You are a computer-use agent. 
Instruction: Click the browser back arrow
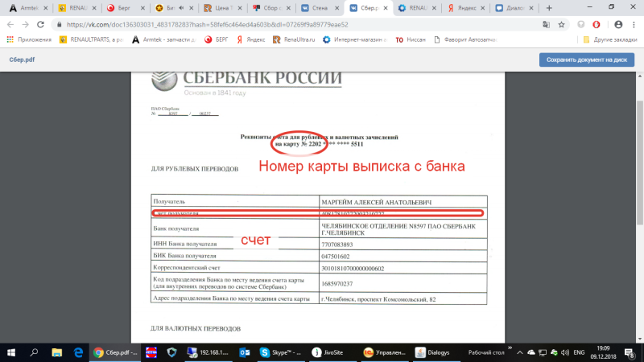[10, 24]
